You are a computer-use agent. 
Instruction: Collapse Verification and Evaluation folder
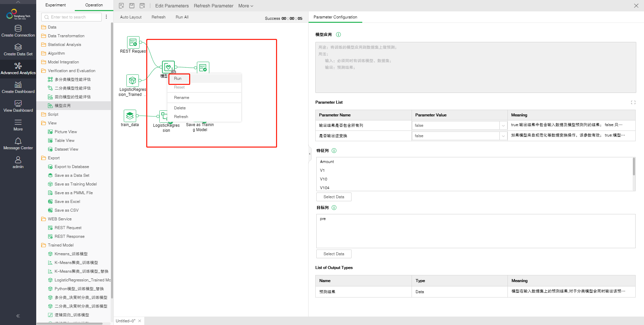[x=68, y=71]
